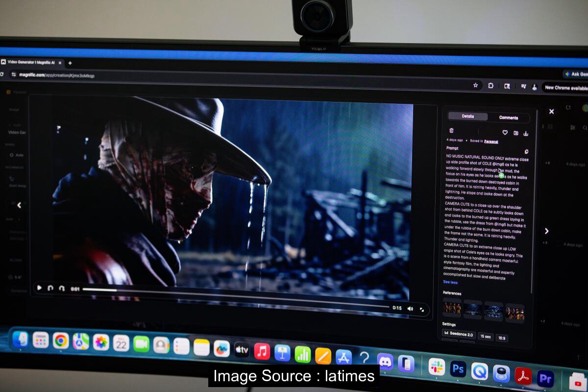Mute the video using the speaker icon
Screen dimensions: 588x392
[x=410, y=309]
